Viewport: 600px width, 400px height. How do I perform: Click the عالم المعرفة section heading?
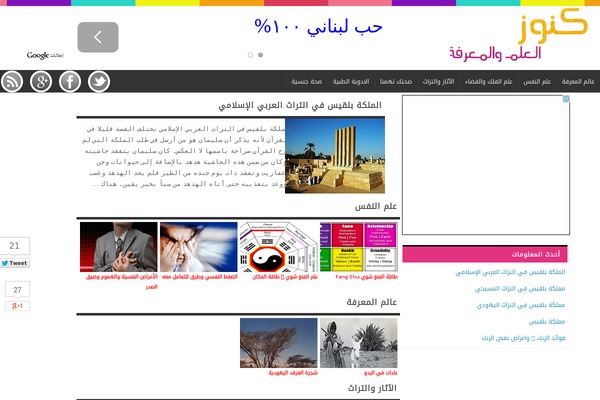coord(372,302)
